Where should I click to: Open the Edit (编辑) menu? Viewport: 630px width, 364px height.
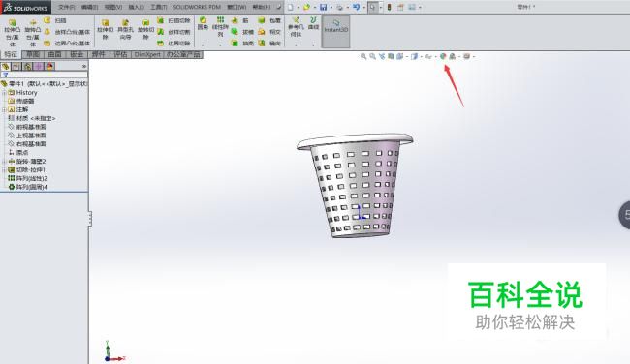89,7
